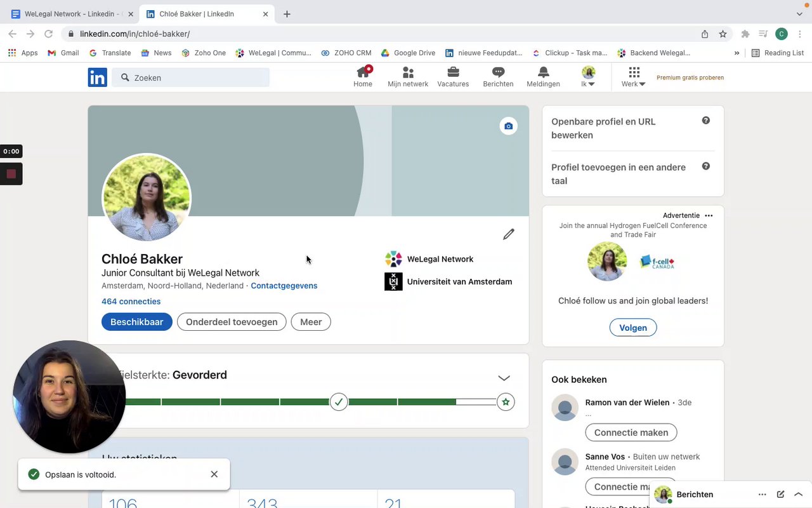This screenshot has height=508, width=812.
Task: Open Berichten messaging icon in navbar
Action: coord(498,77)
